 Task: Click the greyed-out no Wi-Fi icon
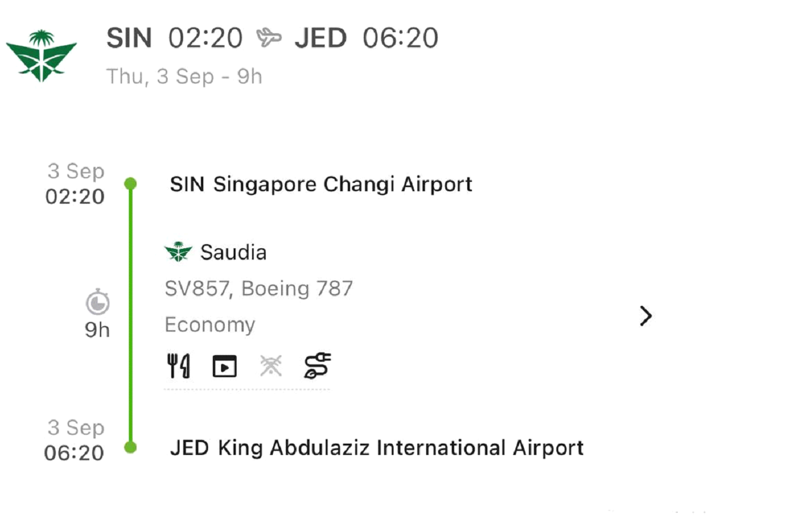[x=271, y=366]
